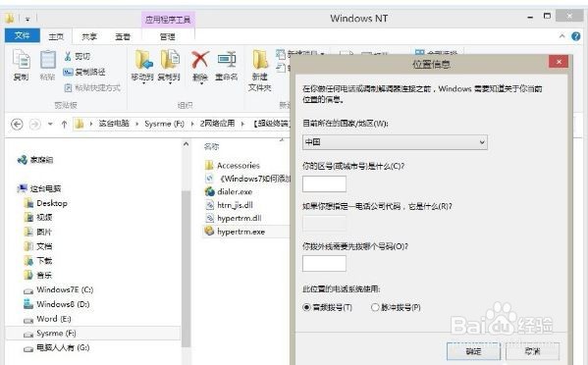Click the 确定 (OK) button
The height and width of the screenshot is (365, 588).
pos(473,351)
